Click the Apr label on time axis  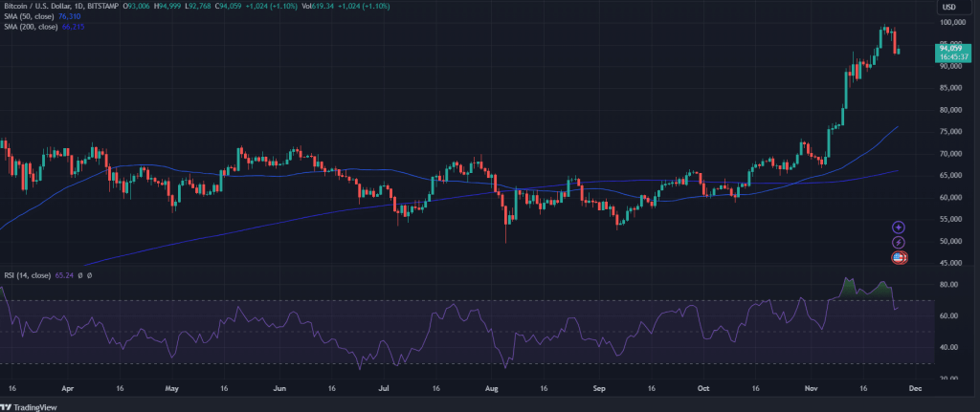[66, 388]
